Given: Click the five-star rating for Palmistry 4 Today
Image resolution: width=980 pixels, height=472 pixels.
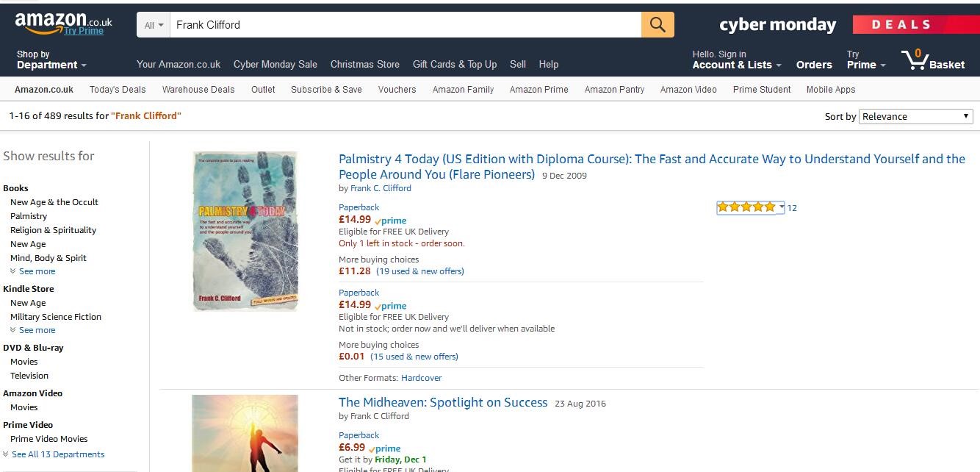Looking at the screenshot, I should [x=746, y=207].
